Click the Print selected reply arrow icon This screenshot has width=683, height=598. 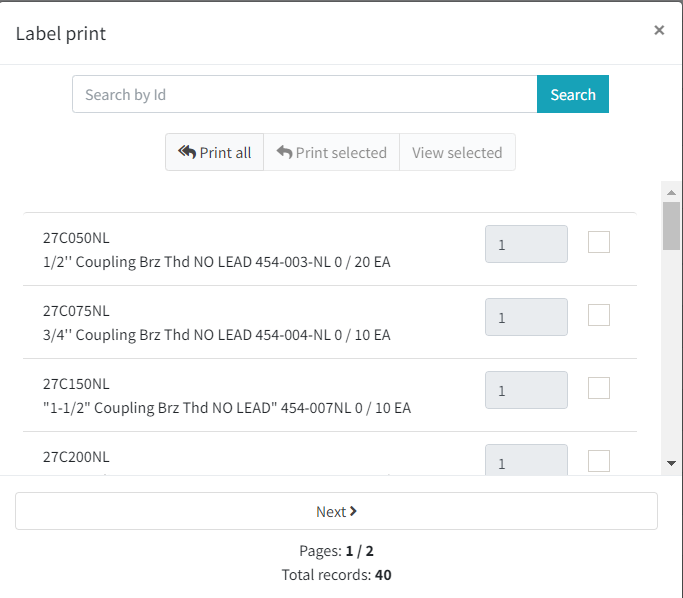click(x=284, y=153)
